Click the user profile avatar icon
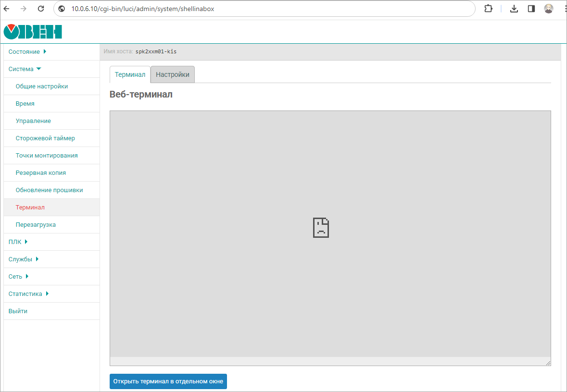The height and width of the screenshot is (392, 567). [548, 9]
